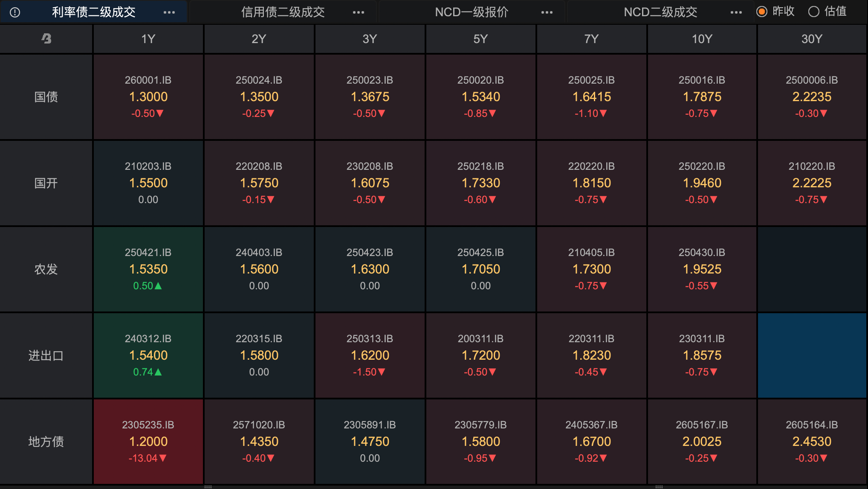Viewport: 868px width, 489px height.
Task: Open bond 250016.IB in 国债 10Y cell
Action: point(702,97)
